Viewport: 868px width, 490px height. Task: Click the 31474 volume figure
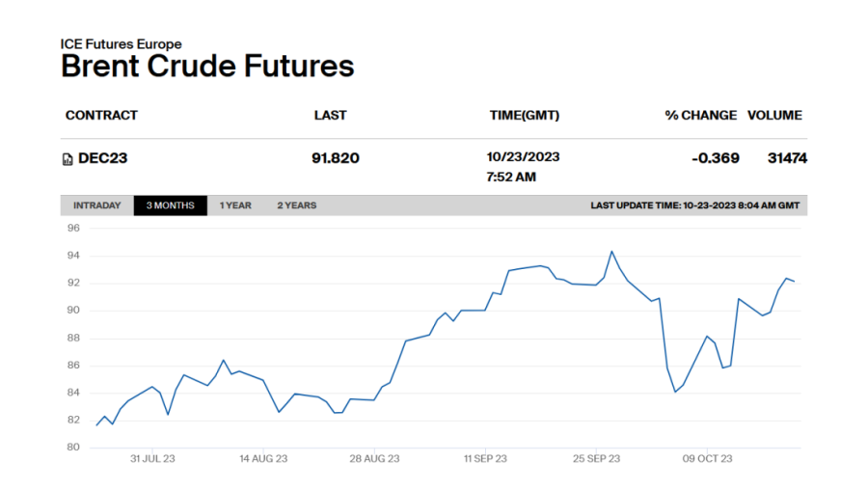787,158
